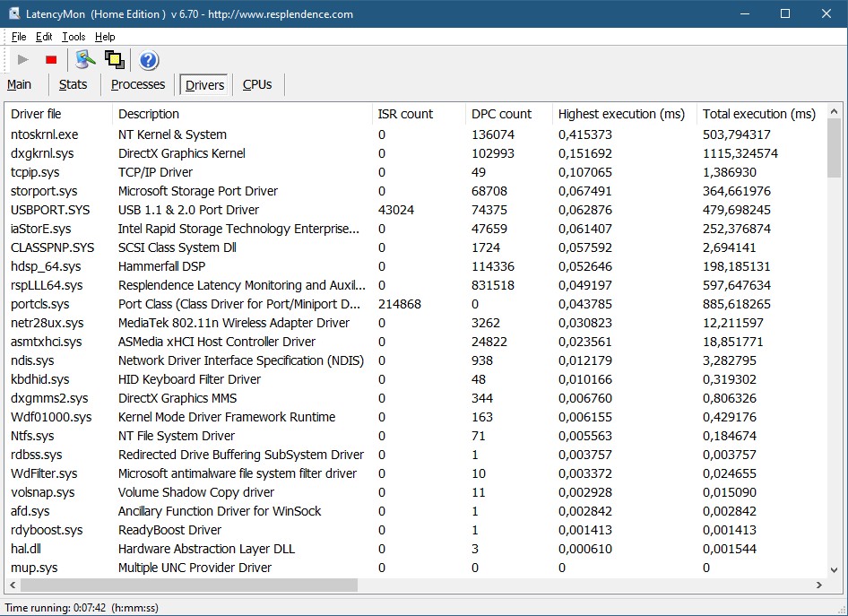Open the Help menu

click(x=105, y=37)
